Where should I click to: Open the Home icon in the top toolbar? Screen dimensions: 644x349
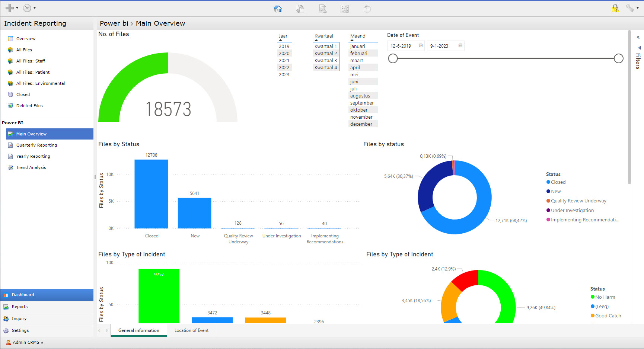278,8
